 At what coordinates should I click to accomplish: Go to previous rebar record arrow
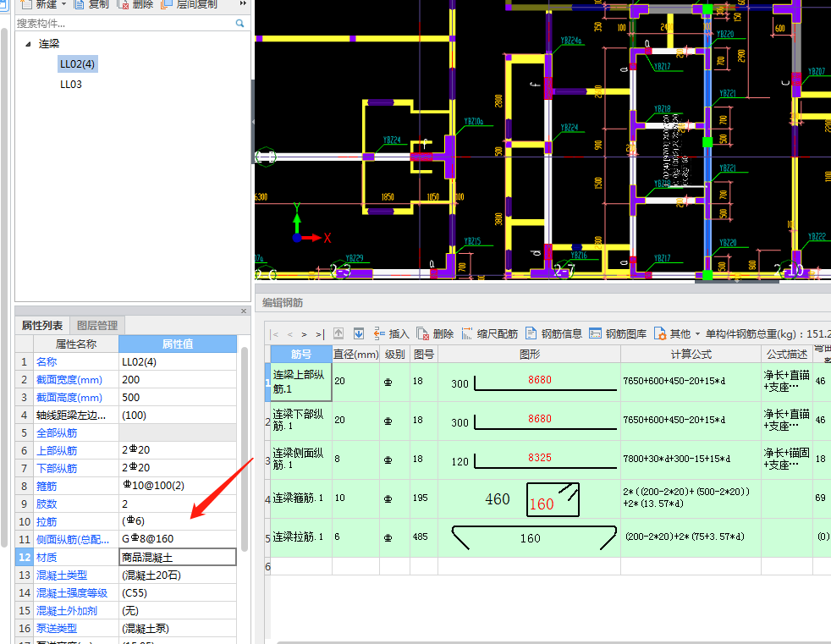point(290,334)
